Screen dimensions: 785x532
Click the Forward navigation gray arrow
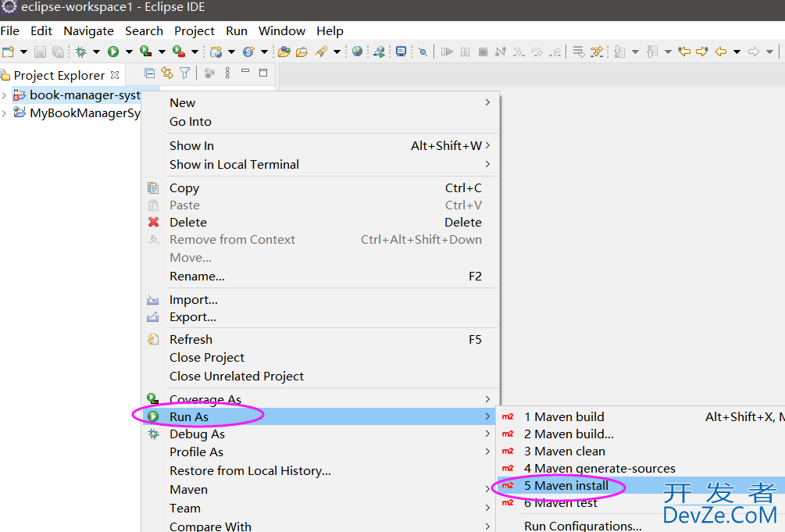pyautogui.click(x=754, y=52)
